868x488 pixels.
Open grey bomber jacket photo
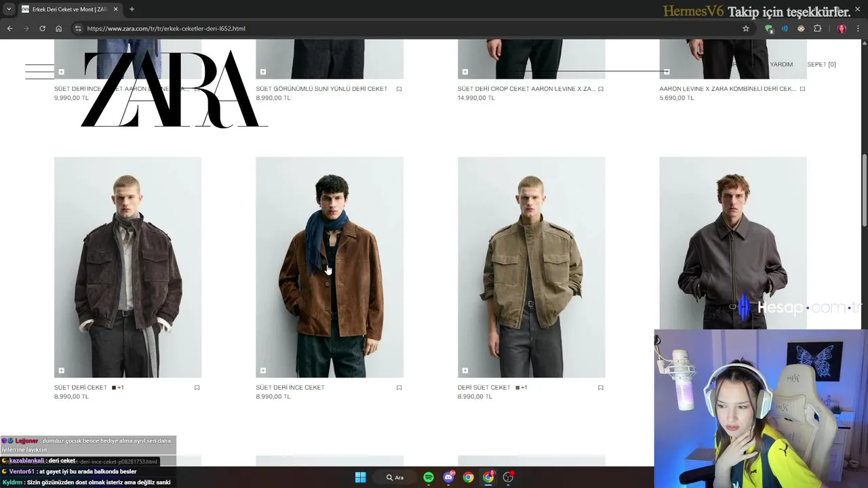[733, 244]
